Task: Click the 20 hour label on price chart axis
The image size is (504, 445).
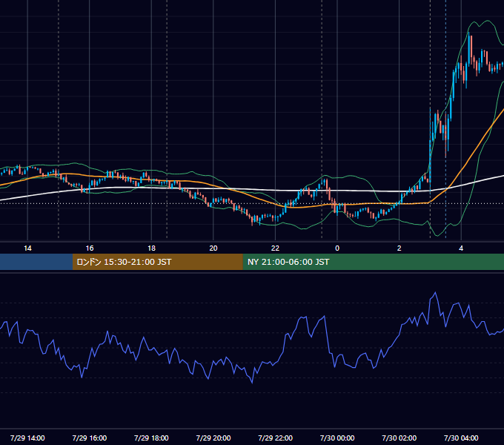Action: 213,248
